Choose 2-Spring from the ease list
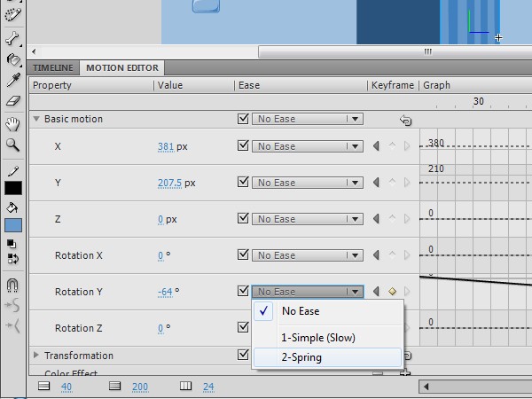This screenshot has height=399, width=532. (x=301, y=357)
